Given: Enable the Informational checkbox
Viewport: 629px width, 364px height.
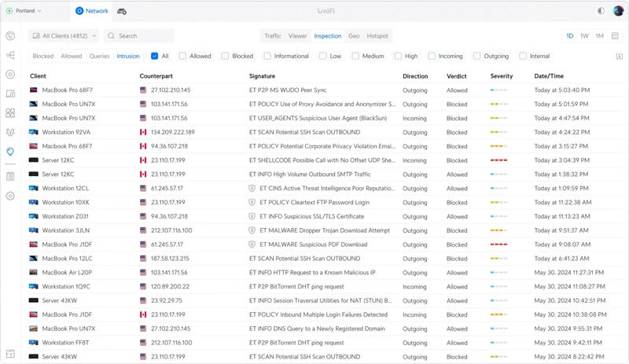Looking at the screenshot, I should pyautogui.click(x=267, y=56).
